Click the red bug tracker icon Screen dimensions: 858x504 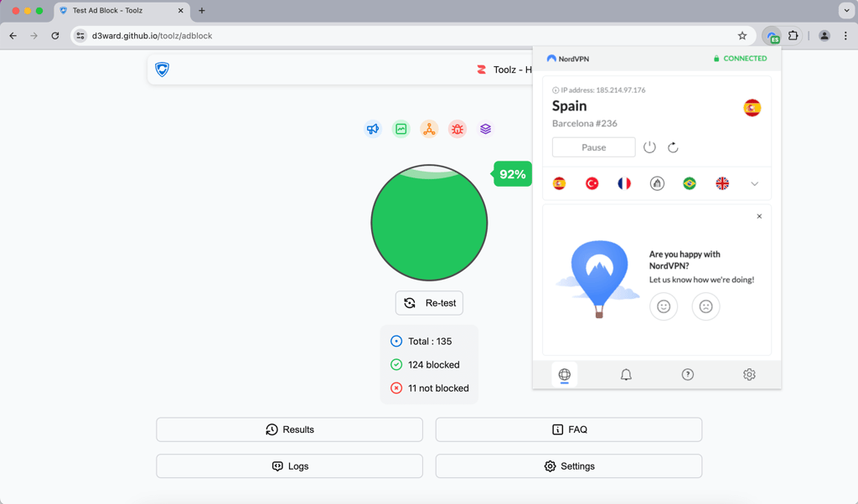457,129
